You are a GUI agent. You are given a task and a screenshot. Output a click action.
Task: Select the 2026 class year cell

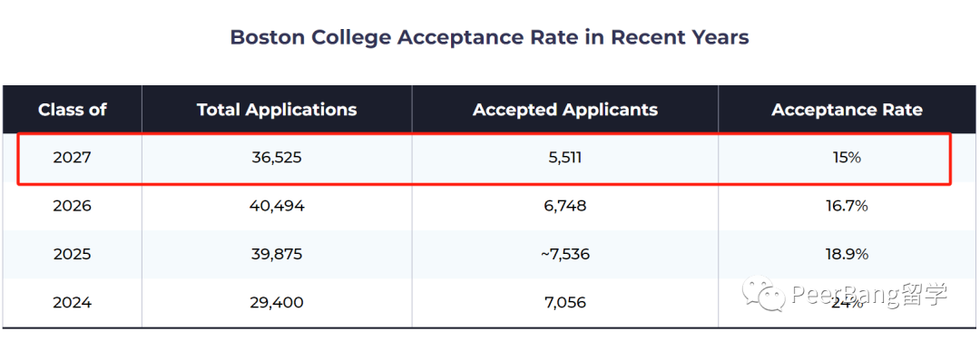tap(73, 206)
